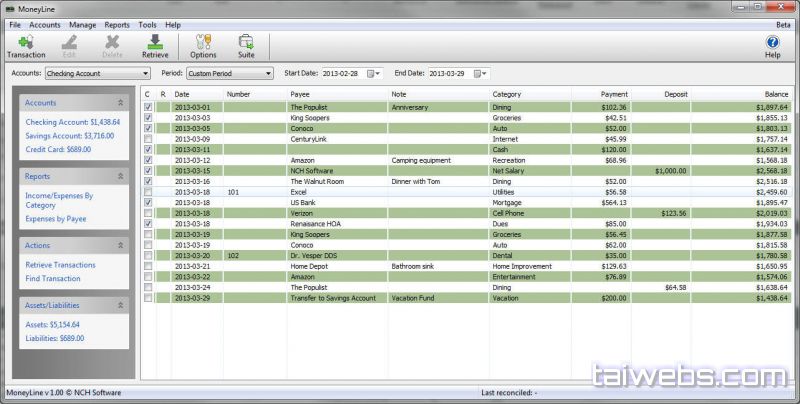800x404 pixels.
Task: Click the MoneyLine title bar app icon
Action: [9, 8]
